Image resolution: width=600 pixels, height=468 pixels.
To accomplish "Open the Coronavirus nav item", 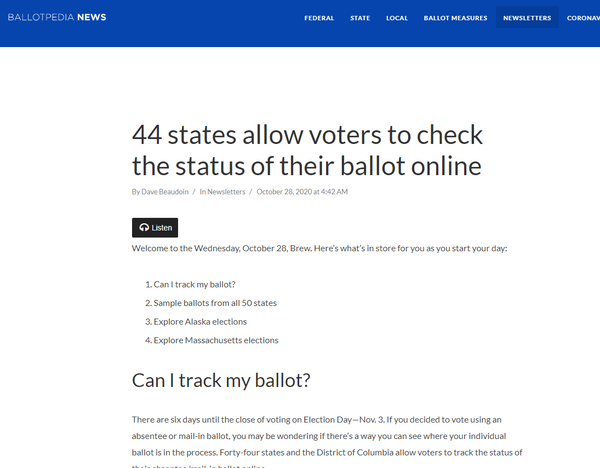I will (583, 18).
